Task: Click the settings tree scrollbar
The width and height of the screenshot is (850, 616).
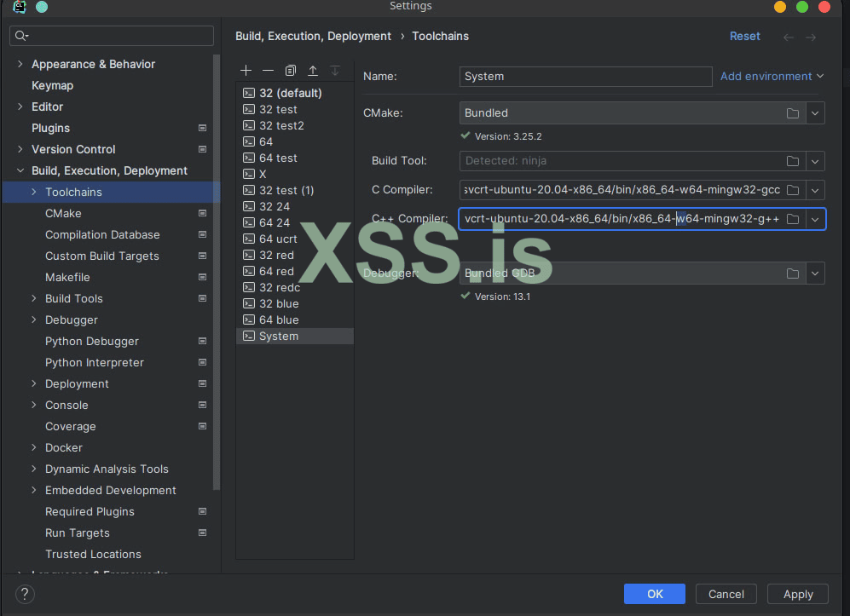Action: (217, 271)
